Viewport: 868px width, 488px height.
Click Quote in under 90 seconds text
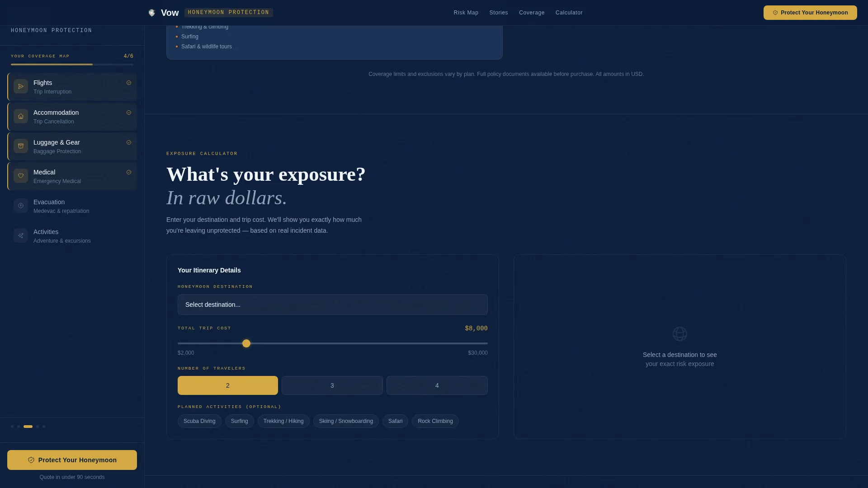pyautogui.click(x=72, y=477)
